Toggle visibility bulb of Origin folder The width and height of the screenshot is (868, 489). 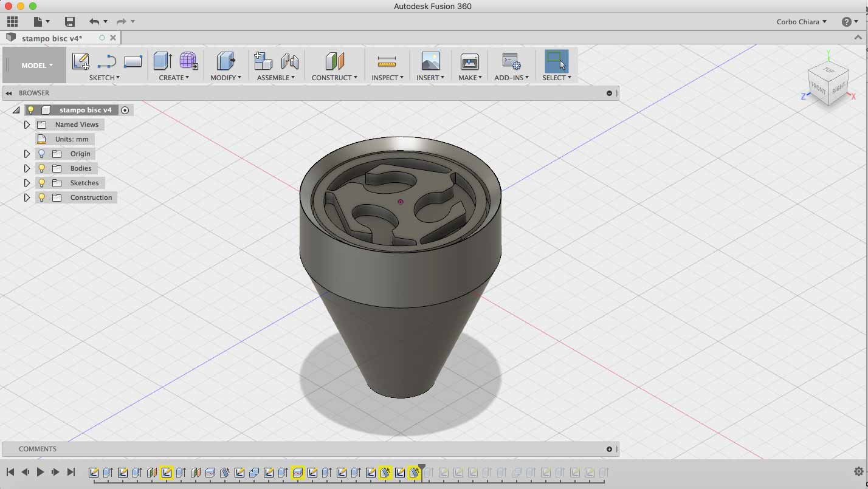pos(41,154)
